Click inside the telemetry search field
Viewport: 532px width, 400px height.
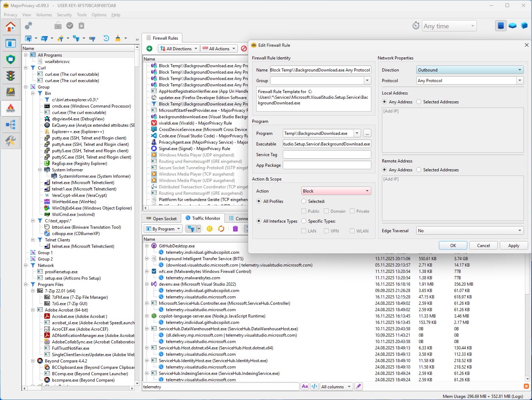tap(219, 387)
